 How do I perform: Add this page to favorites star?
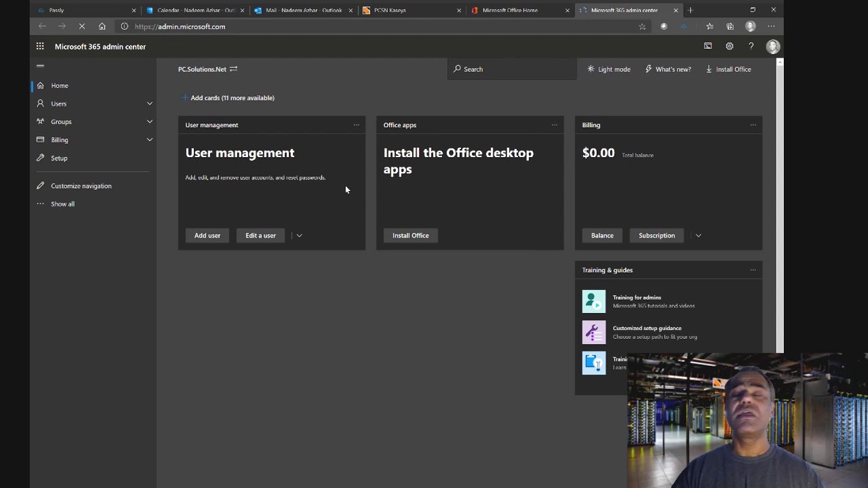pos(642,26)
